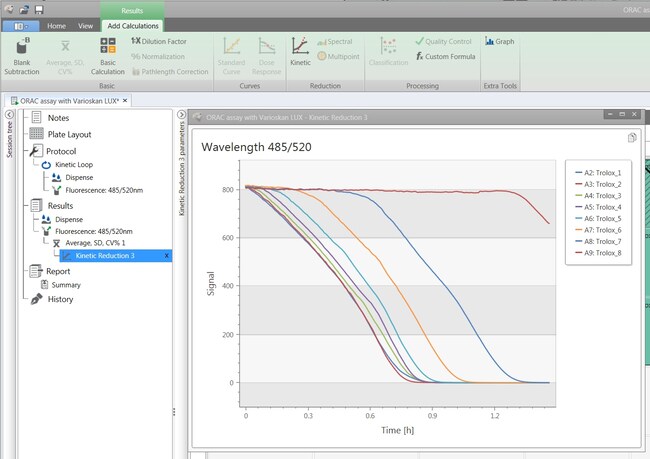Click the Results contextual tab header
Viewport: 650px width, 459px height.
(x=132, y=10)
